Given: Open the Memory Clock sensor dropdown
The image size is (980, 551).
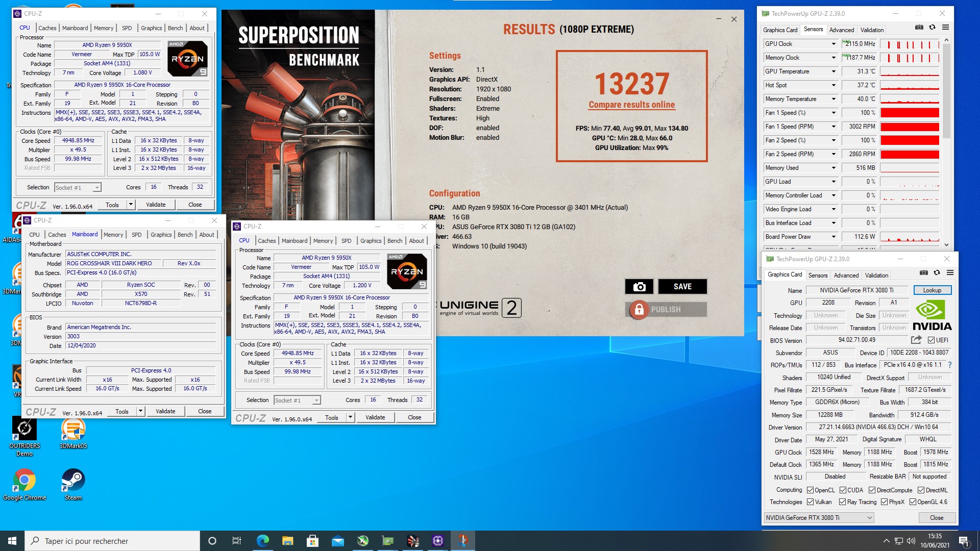Looking at the screenshot, I should (x=833, y=58).
